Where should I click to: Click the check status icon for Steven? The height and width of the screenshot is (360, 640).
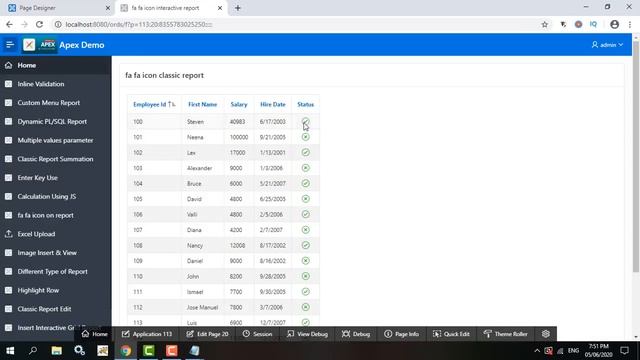(305, 121)
